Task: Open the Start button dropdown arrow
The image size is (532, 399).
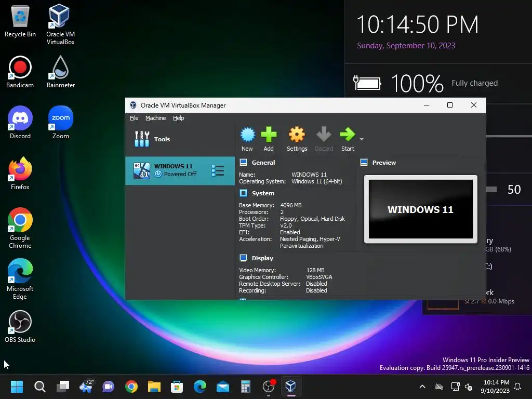Action: (x=362, y=139)
